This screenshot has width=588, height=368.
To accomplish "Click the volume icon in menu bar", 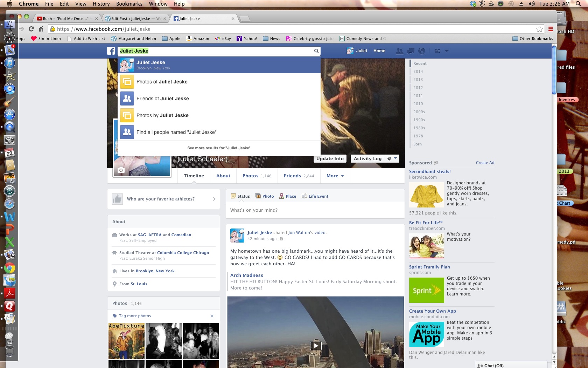I will pos(532,4).
